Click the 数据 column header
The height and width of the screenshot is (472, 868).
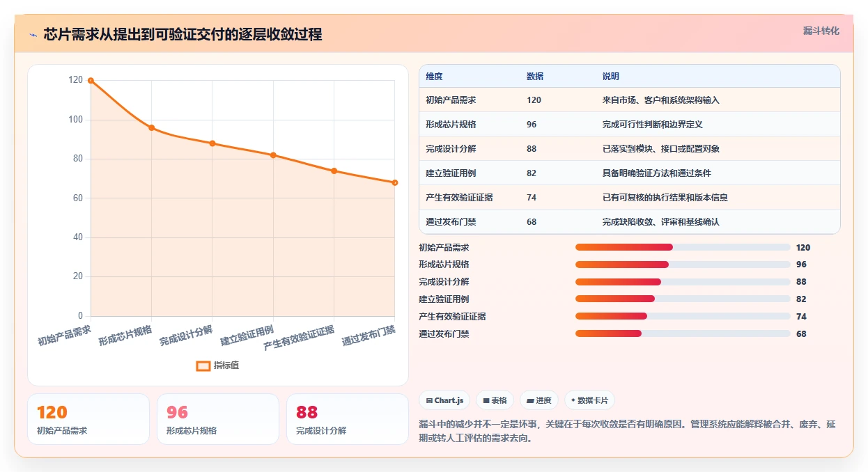(x=535, y=77)
